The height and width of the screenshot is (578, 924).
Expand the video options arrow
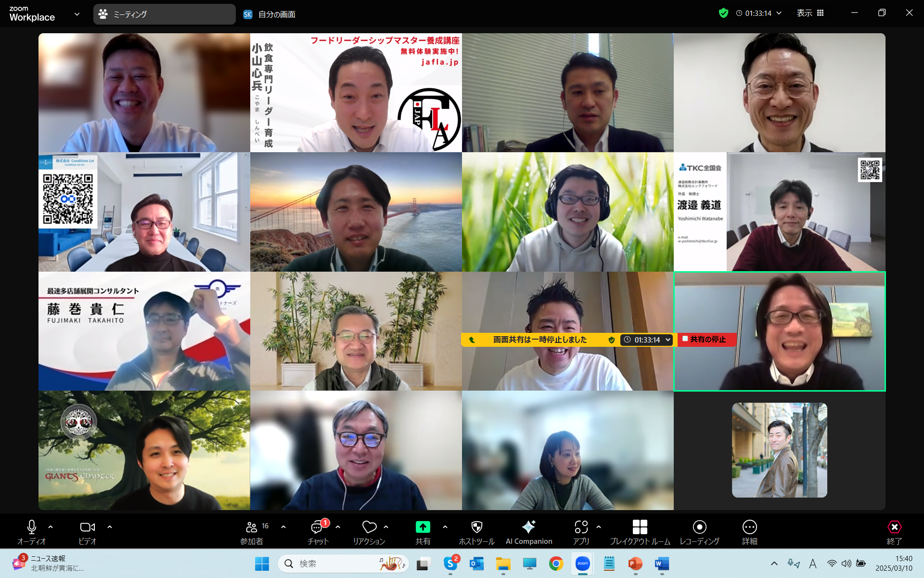pyautogui.click(x=110, y=527)
